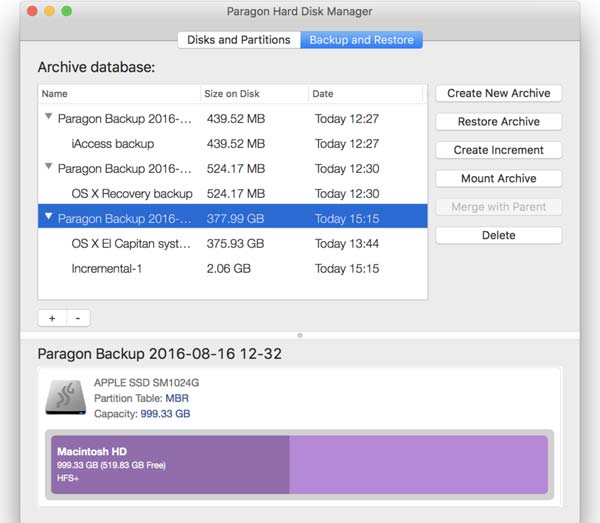Switch to Disks and Partitions tab

[239, 40]
